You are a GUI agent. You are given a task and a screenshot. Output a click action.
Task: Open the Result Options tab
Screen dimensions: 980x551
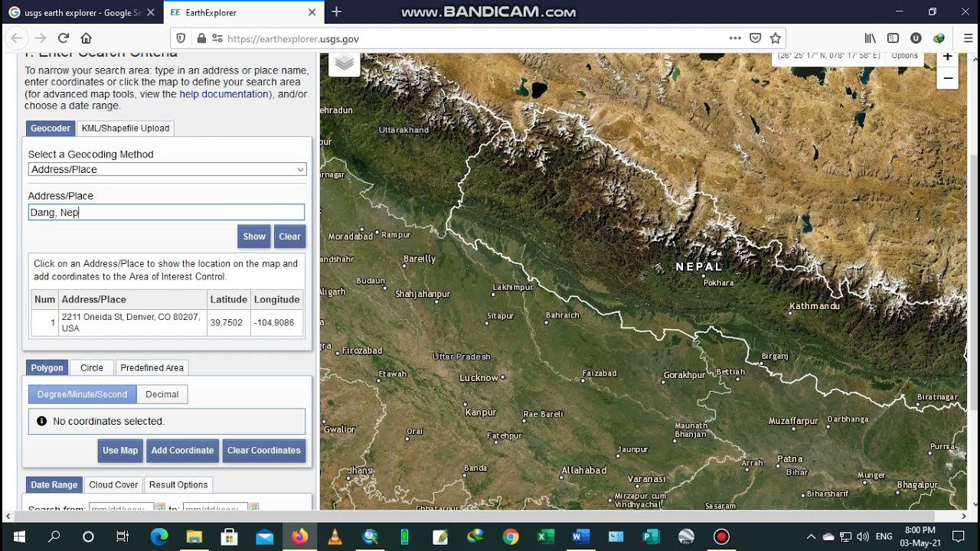(178, 484)
